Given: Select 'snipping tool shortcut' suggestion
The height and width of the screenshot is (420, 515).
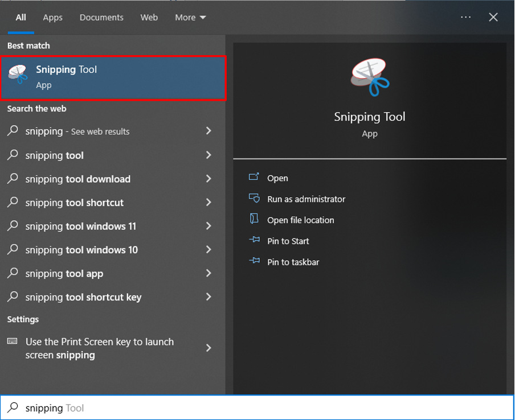Looking at the screenshot, I should coord(113,203).
